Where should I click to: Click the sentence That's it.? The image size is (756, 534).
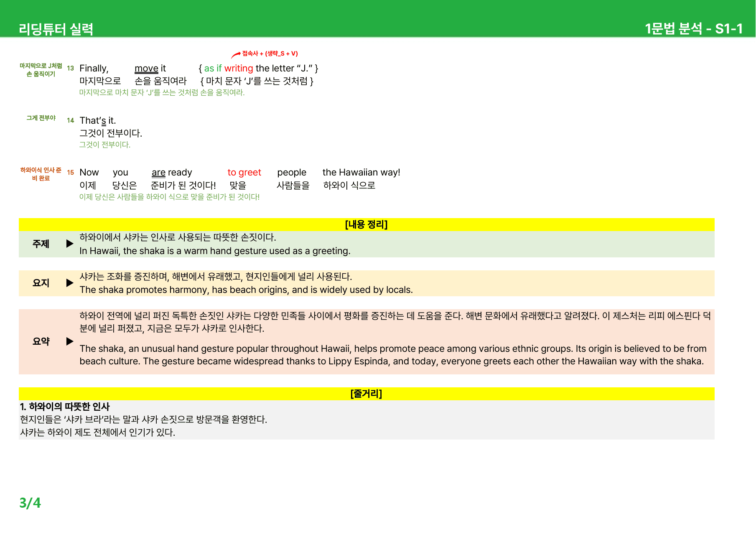(98, 120)
